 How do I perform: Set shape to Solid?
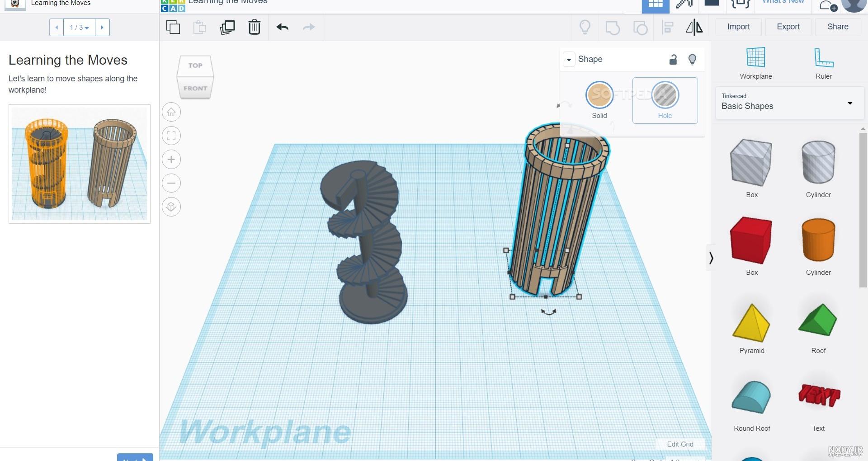click(599, 100)
